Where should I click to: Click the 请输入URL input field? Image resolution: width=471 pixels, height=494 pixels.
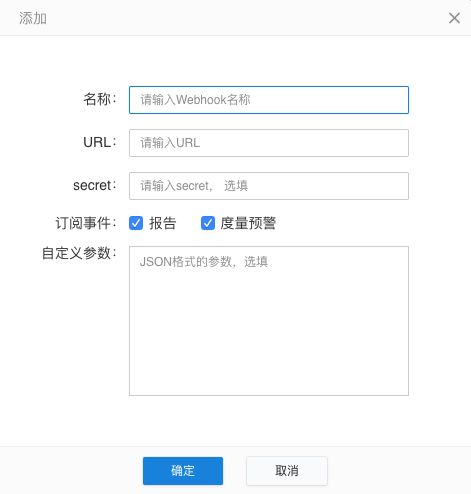(269, 143)
